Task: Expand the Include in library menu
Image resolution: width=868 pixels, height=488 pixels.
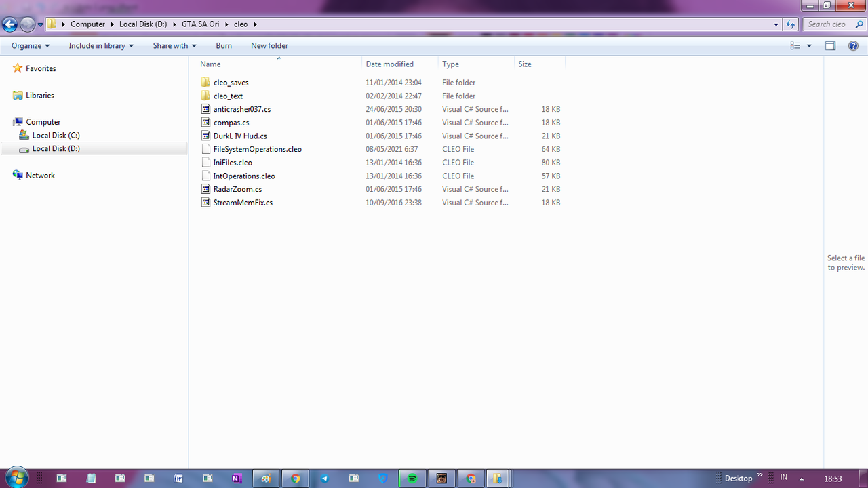Action: tap(101, 46)
